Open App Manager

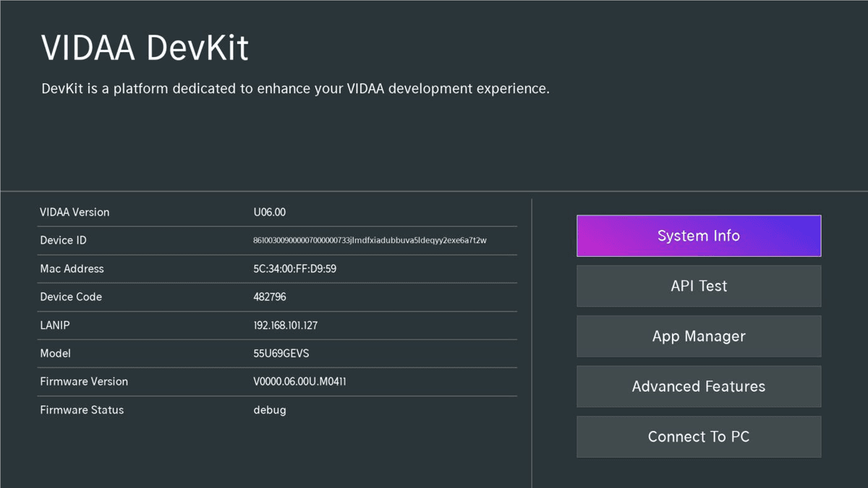698,336
